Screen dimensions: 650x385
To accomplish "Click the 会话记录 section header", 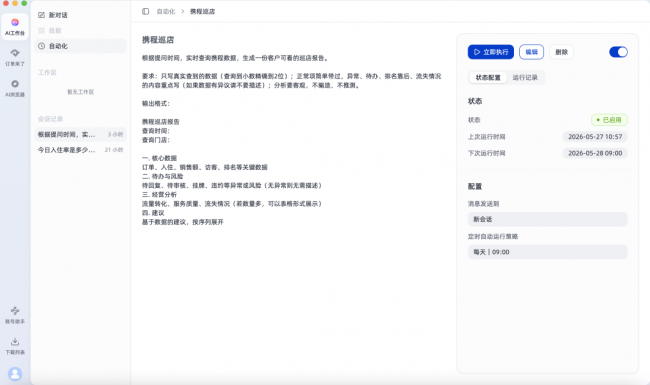I will point(50,119).
